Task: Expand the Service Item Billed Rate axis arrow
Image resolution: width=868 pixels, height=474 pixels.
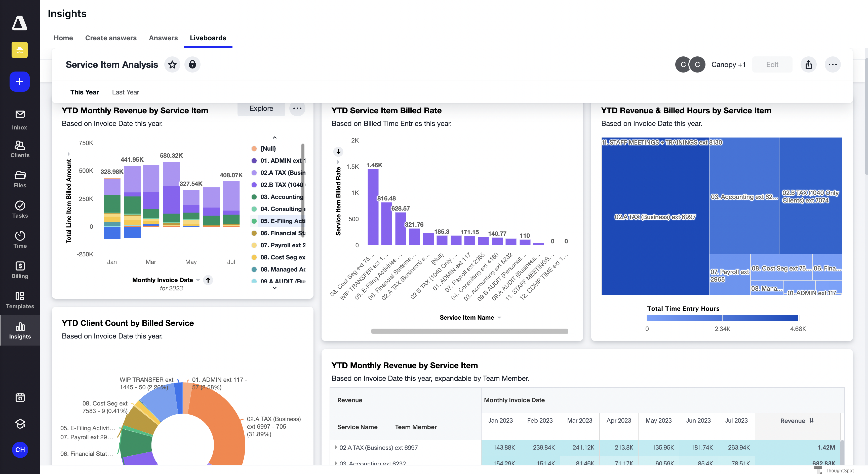Action: pyautogui.click(x=338, y=162)
